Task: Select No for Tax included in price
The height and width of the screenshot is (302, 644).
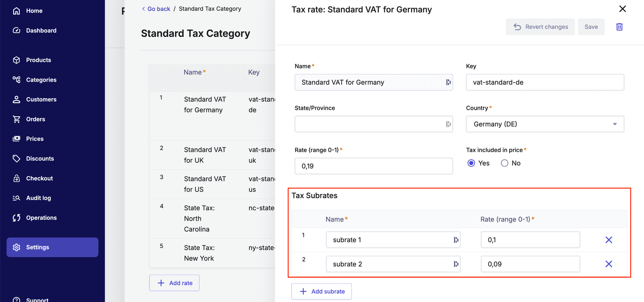Action: pyautogui.click(x=504, y=163)
